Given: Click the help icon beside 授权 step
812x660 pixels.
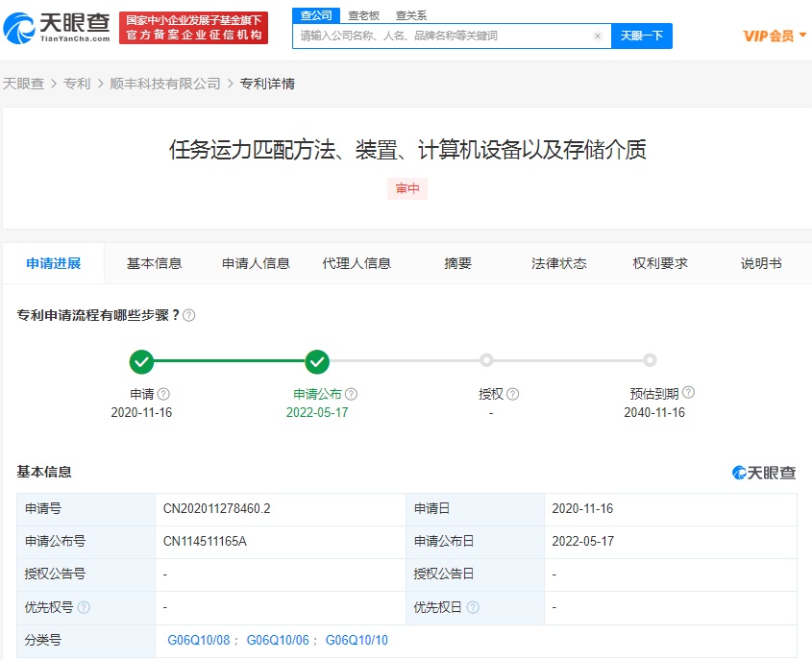Looking at the screenshot, I should tap(513, 395).
